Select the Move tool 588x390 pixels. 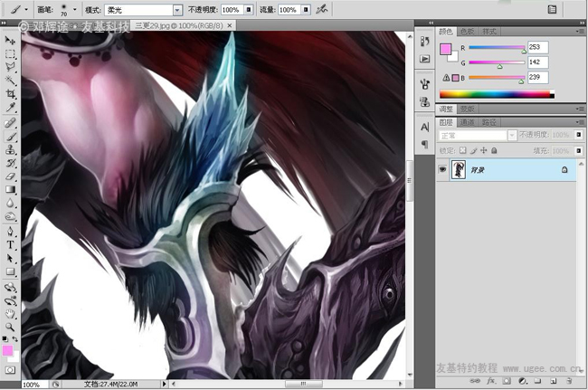tap(10, 41)
